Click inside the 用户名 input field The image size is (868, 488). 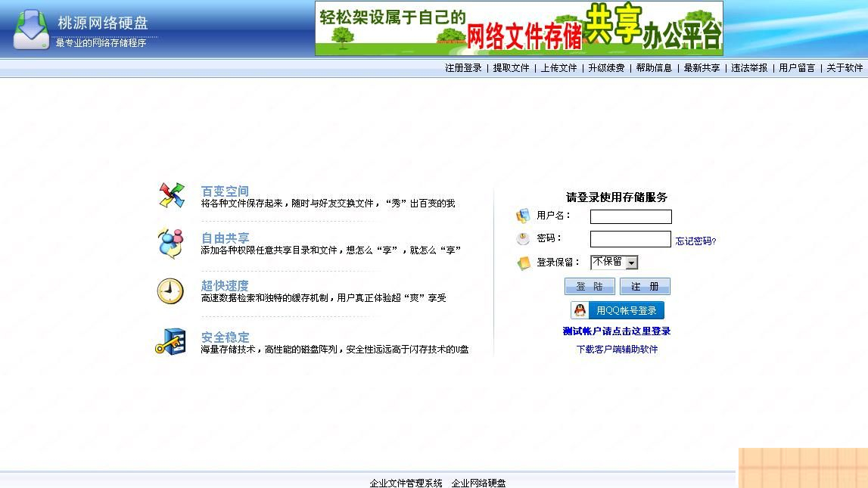click(630, 216)
